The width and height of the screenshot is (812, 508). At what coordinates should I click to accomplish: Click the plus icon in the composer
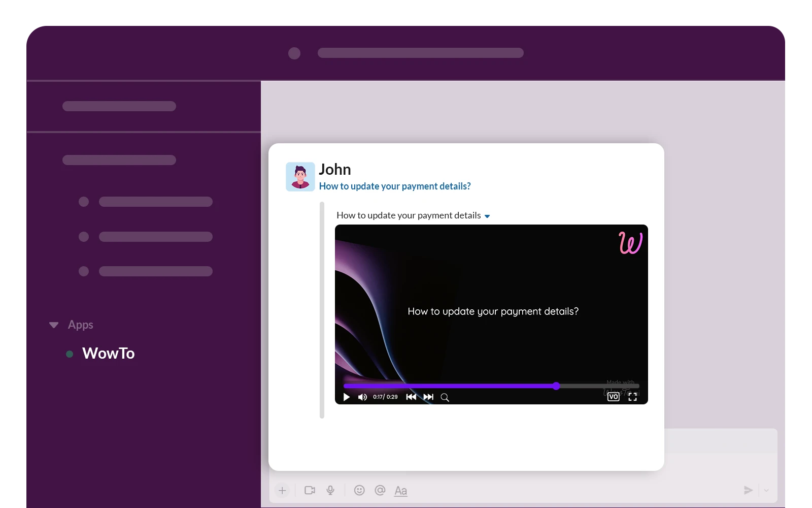point(283,490)
